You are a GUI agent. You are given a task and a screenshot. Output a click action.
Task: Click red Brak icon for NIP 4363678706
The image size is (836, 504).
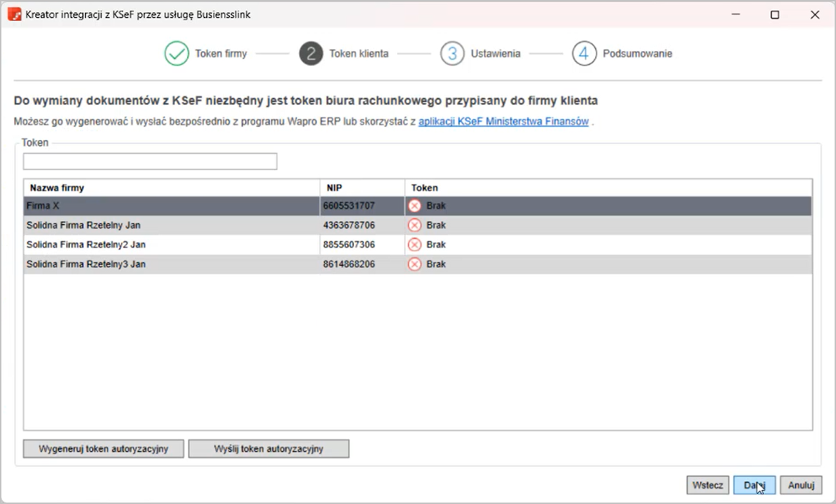415,225
